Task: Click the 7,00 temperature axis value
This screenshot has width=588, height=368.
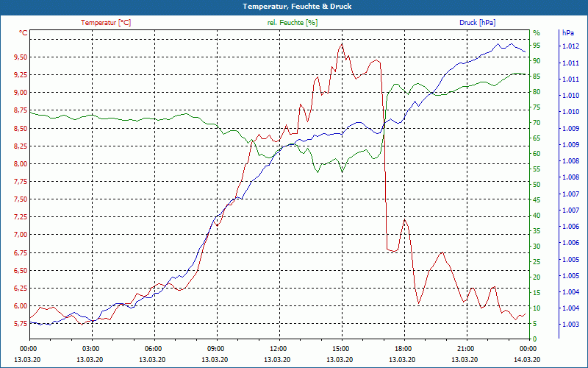Action: 21,235
